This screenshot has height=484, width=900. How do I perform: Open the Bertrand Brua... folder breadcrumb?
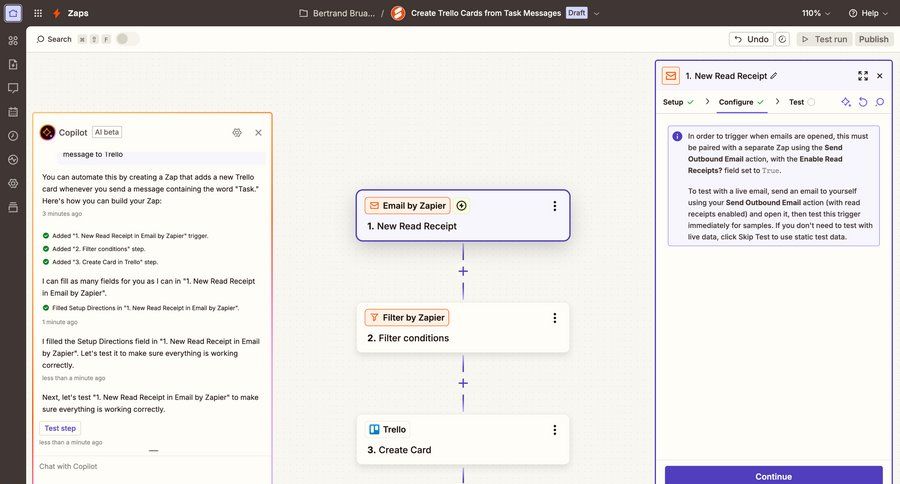[x=337, y=13]
